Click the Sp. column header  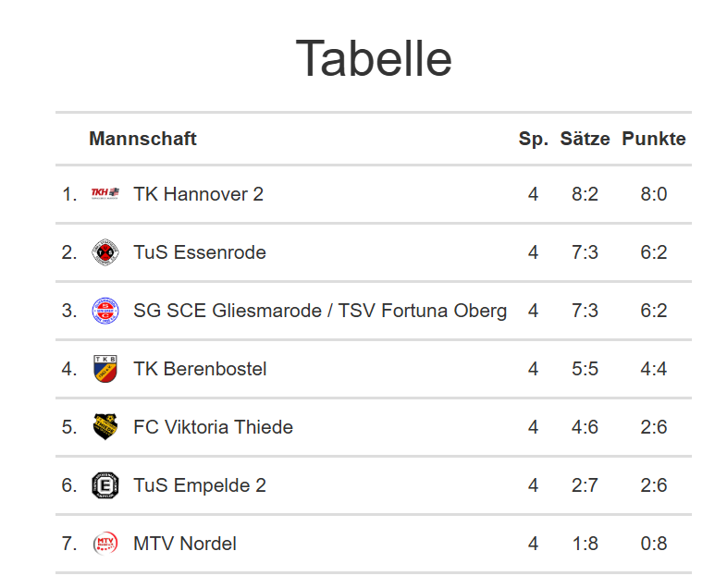pyautogui.click(x=534, y=139)
